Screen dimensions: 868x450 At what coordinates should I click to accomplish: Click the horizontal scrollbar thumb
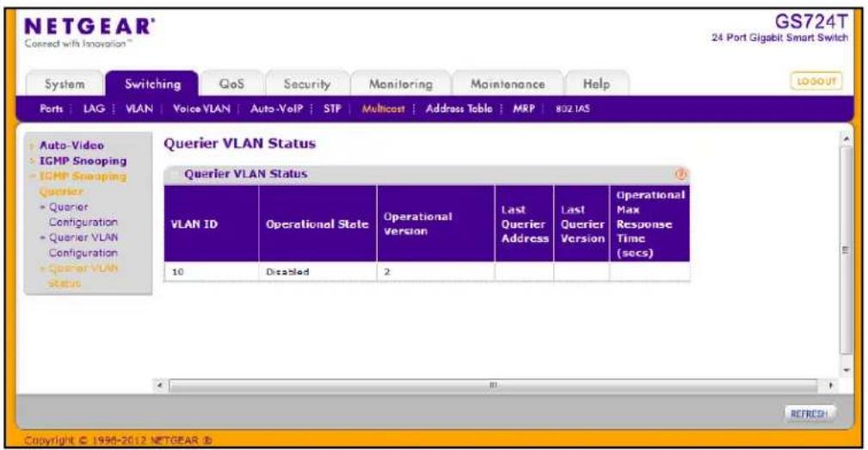point(493,385)
